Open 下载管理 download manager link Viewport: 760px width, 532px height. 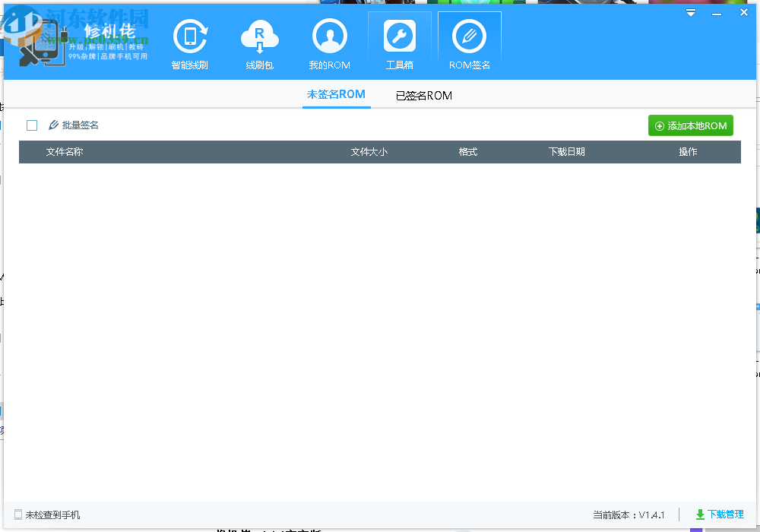click(720, 515)
